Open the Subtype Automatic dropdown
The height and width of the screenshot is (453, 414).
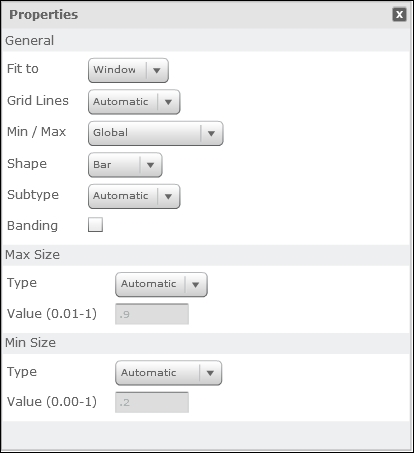coord(134,196)
